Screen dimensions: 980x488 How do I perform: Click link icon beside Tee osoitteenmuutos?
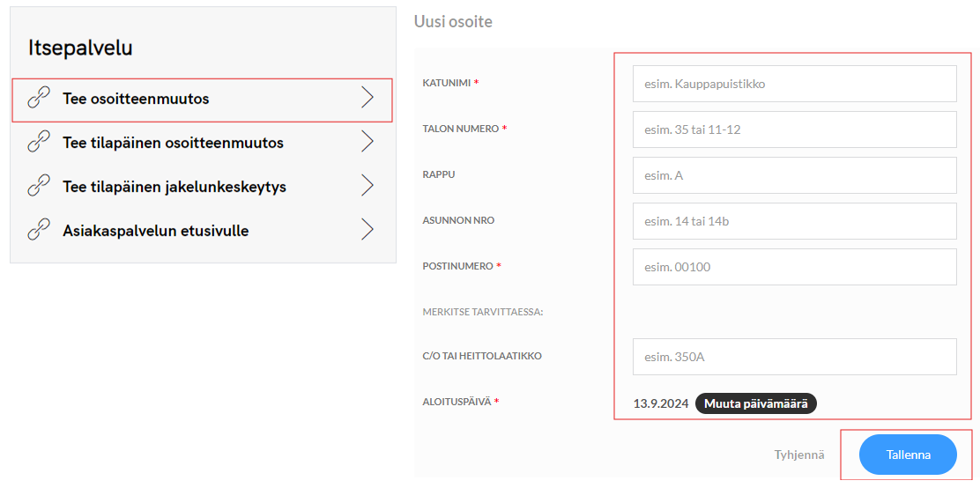pos(39,98)
